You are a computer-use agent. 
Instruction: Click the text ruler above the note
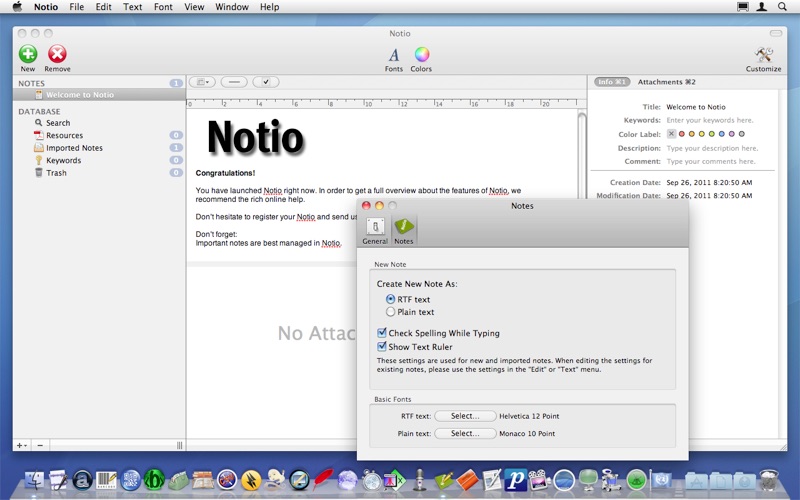click(x=386, y=103)
